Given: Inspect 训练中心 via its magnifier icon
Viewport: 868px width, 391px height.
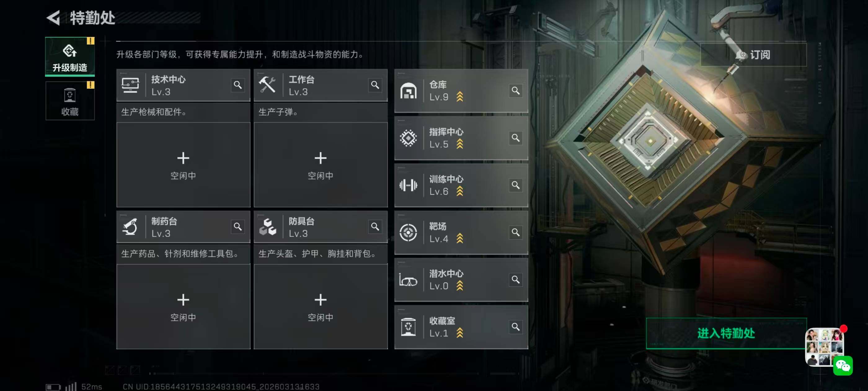Looking at the screenshot, I should coord(516,185).
